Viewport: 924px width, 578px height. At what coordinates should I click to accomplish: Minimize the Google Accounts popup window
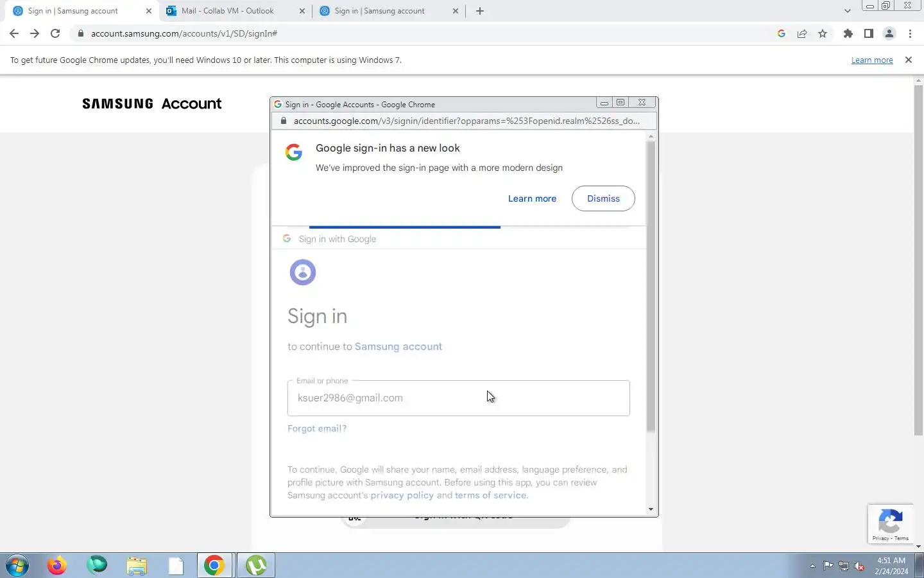click(x=604, y=103)
